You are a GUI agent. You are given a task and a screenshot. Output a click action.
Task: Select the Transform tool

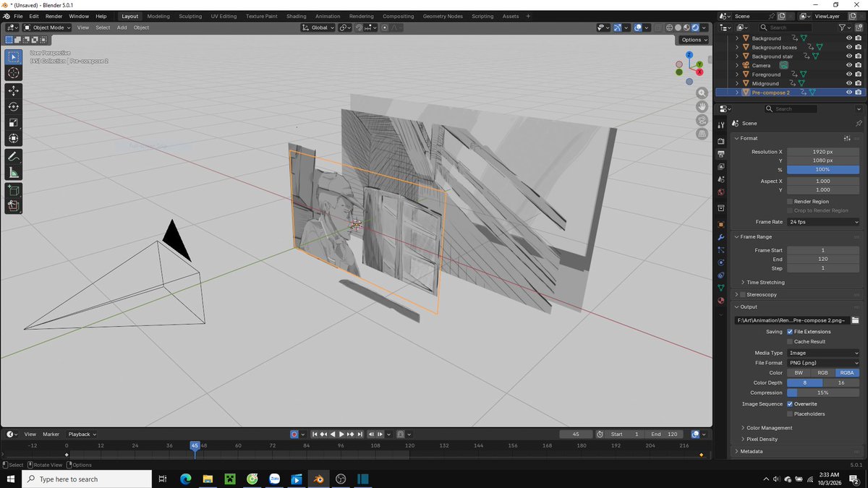[x=14, y=138]
